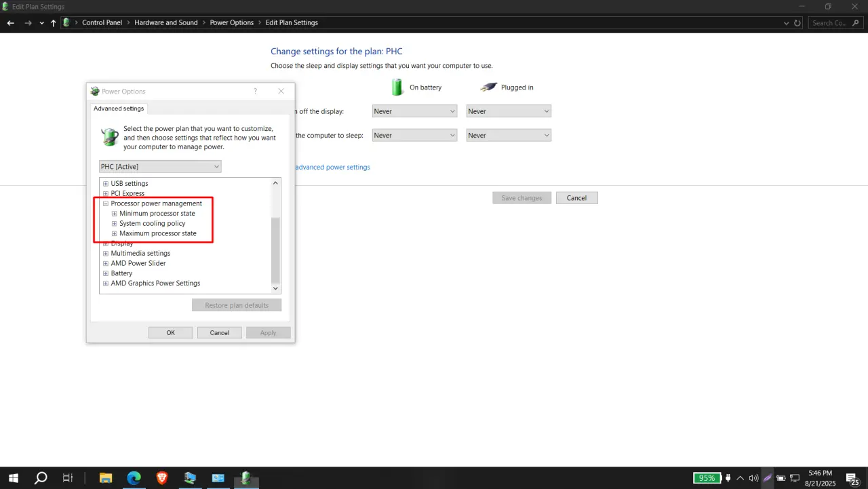Select USB settings text in tree

tap(130, 184)
